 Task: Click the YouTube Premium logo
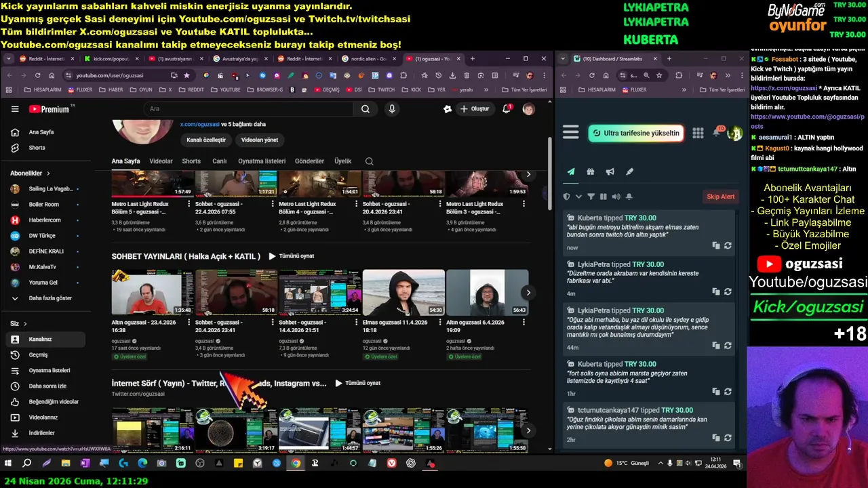(49, 108)
